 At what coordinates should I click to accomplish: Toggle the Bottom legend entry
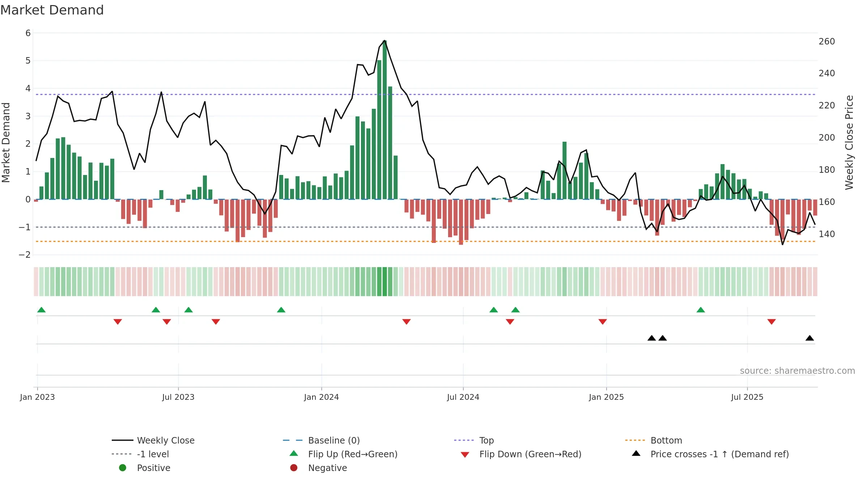click(x=654, y=440)
